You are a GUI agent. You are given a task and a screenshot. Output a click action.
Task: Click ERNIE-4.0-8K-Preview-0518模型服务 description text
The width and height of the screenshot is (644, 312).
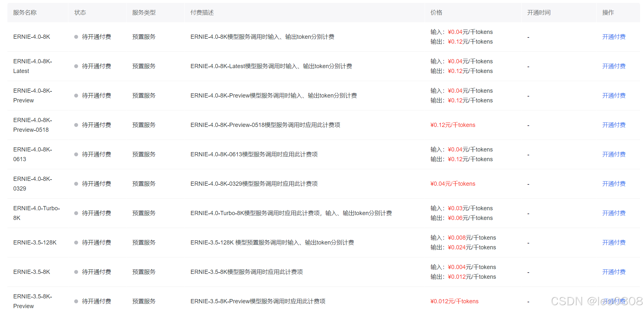[x=265, y=125]
